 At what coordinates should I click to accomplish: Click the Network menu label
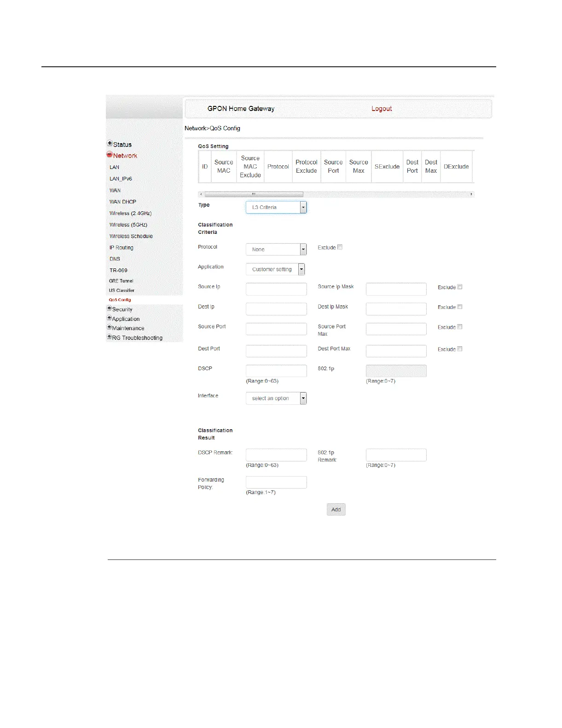point(125,156)
